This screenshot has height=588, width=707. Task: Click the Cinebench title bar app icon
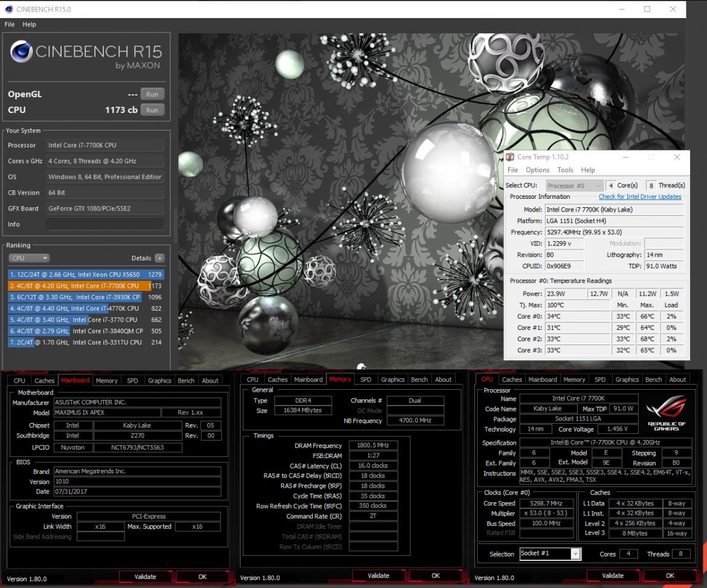click(8, 9)
